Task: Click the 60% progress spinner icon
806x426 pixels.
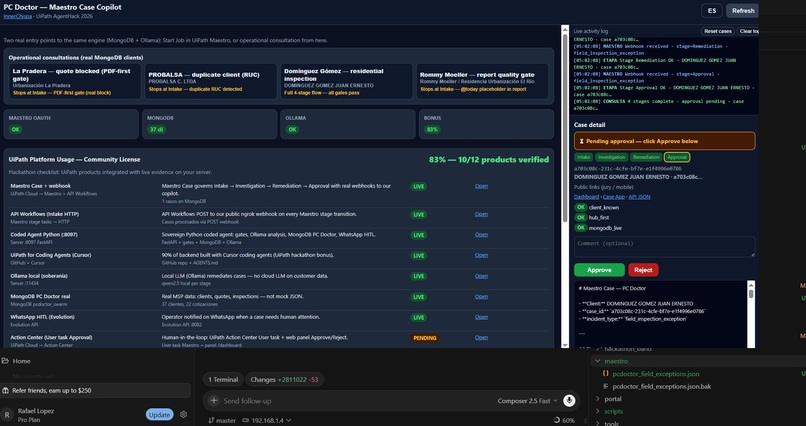Action: coord(557,420)
